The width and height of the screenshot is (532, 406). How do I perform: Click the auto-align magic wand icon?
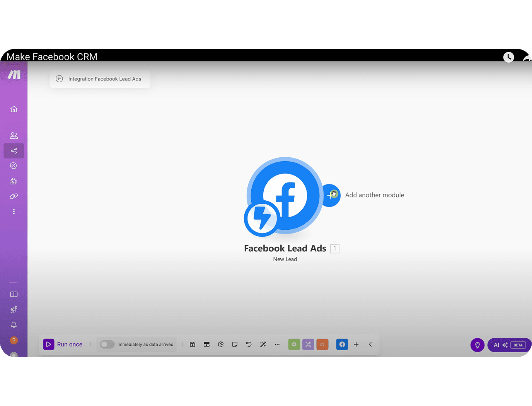click(263, 345)
